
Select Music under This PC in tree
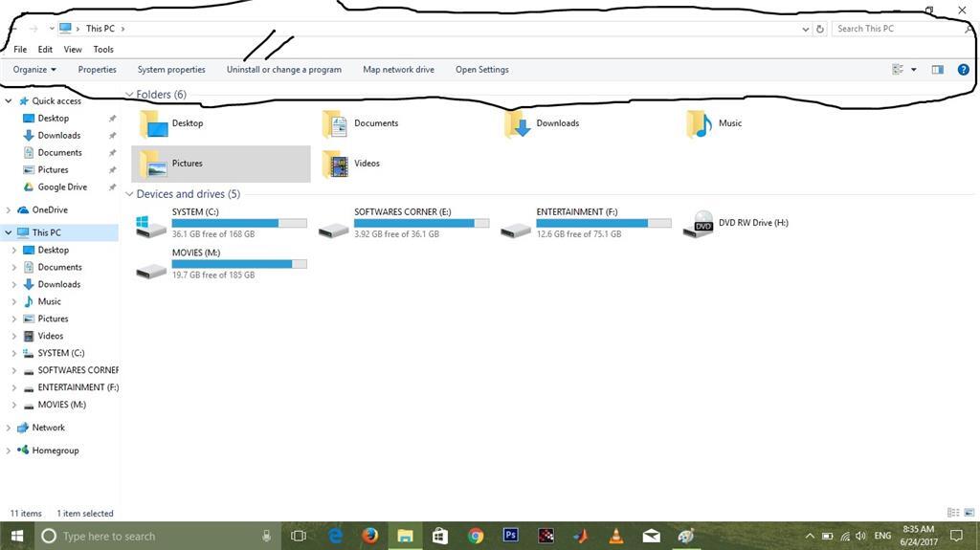point(49,301)
